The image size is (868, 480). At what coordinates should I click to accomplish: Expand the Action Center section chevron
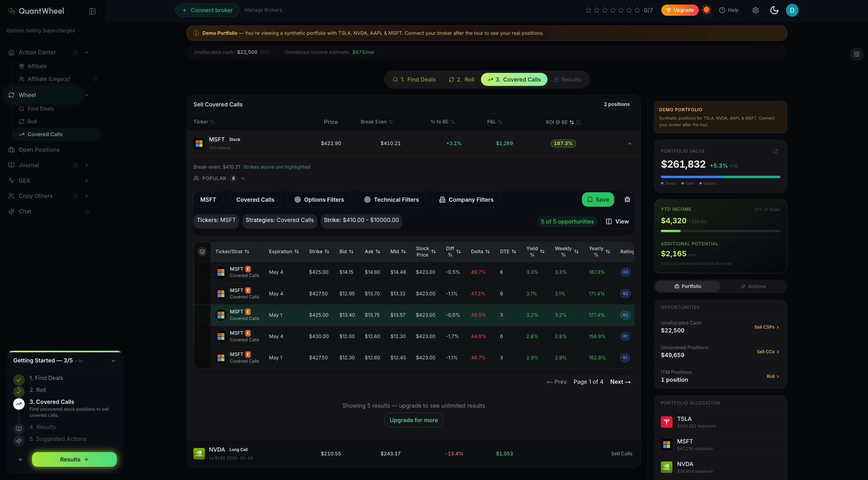point(87,52)
